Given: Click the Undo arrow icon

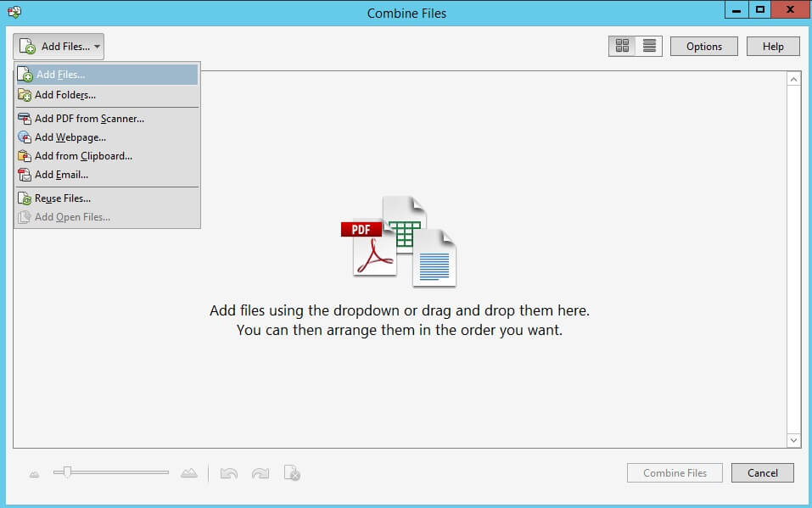Looking at the screenshot, I should click(x=228, y=472).
